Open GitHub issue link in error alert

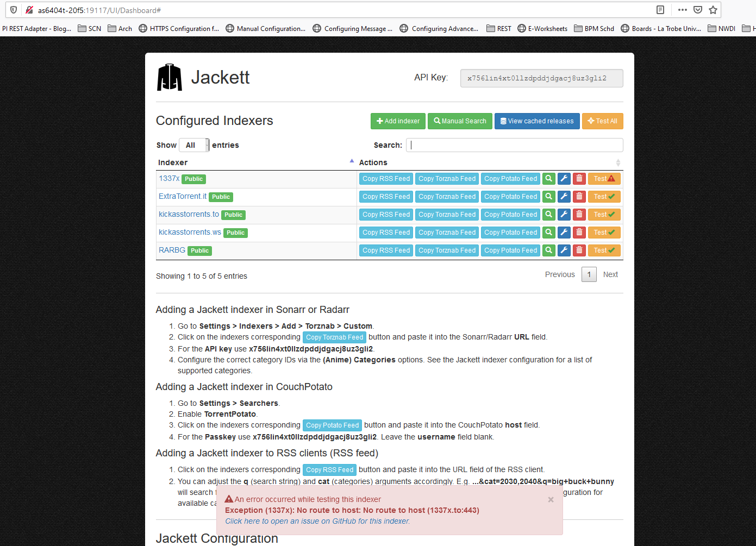click(317, 521)
